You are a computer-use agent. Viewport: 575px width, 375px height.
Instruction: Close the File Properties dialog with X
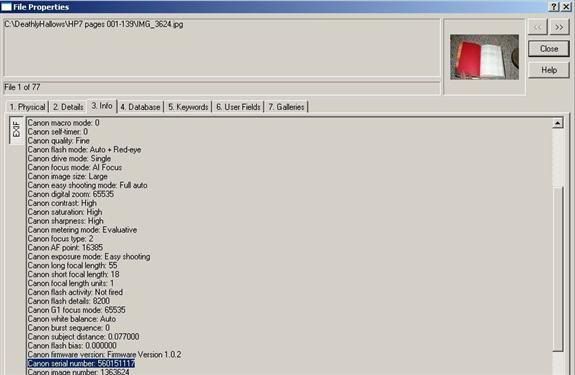click(565, 7)
